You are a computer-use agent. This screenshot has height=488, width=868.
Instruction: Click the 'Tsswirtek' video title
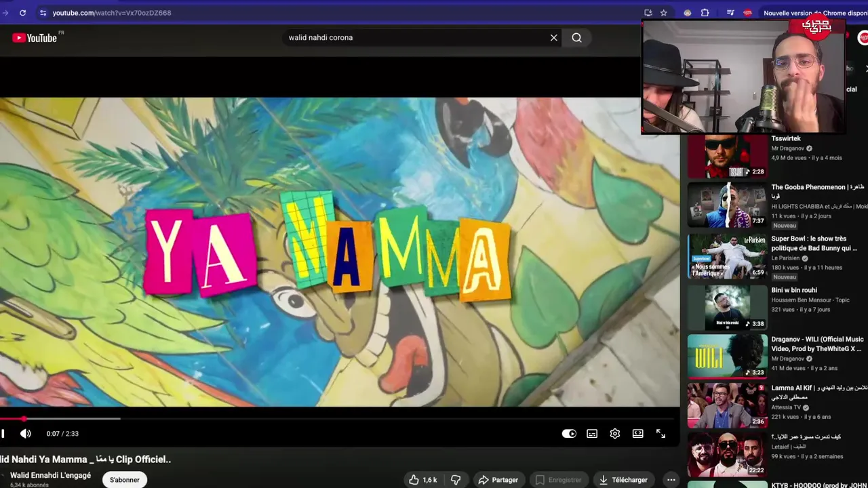[786, 139]
